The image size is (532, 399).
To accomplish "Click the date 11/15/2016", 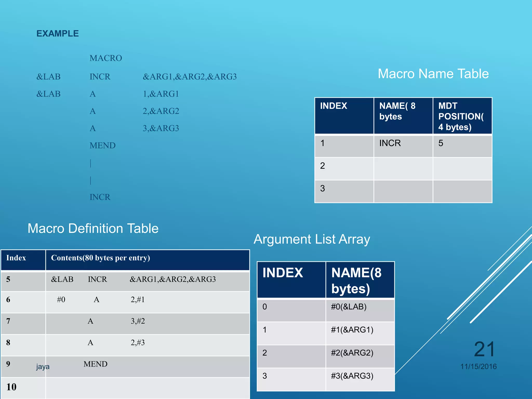I will pyautogui.click(x=478, y=367).
